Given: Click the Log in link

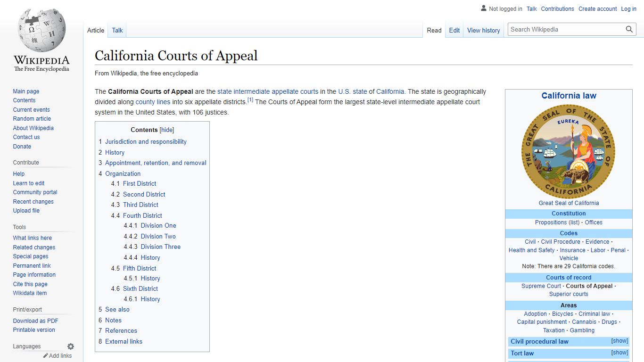Looking at the screenshot, I should tap(629, 9).
